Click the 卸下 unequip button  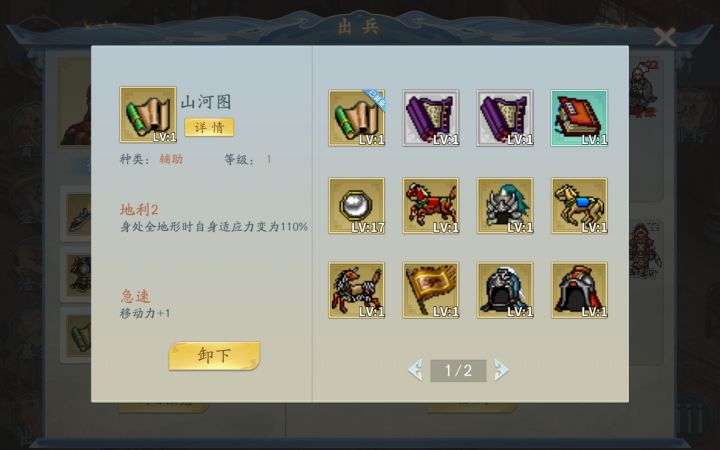(x=214, y=355)
